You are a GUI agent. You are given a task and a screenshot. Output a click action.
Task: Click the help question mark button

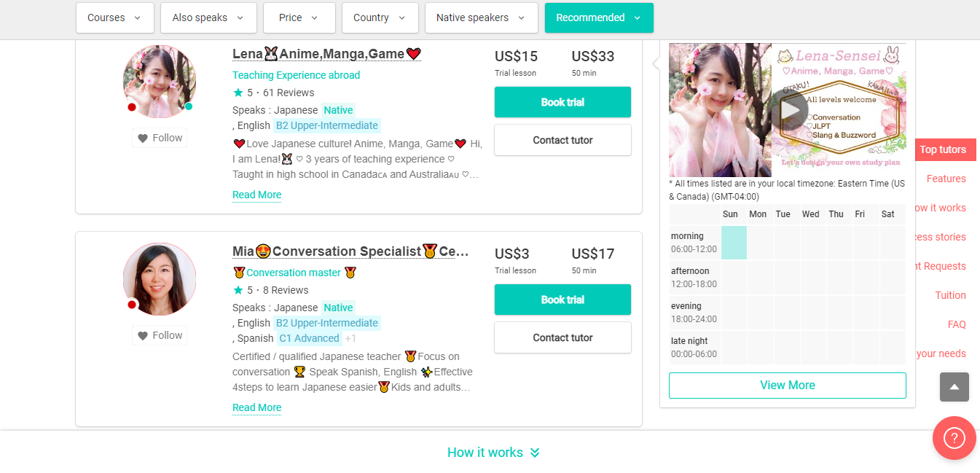click(x=954, y=438)
